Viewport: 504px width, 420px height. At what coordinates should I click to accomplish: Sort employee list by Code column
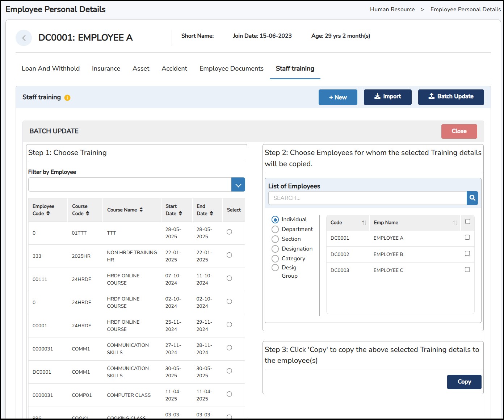click(x=364, y=223)
